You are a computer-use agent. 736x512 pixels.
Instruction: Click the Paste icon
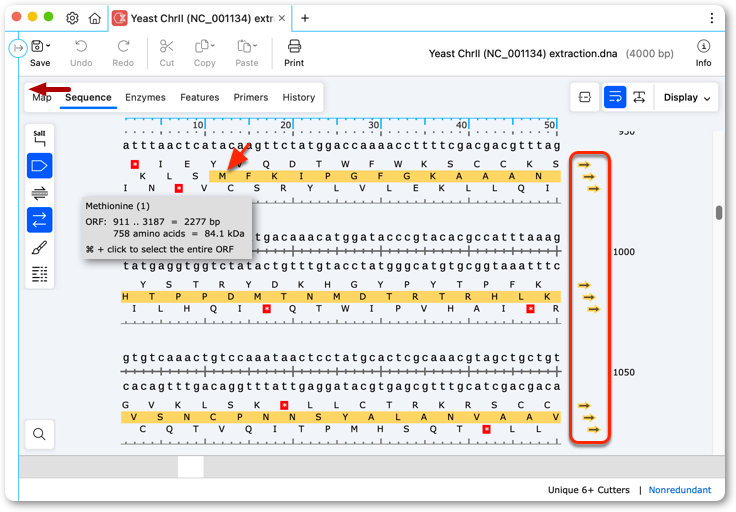244,46
